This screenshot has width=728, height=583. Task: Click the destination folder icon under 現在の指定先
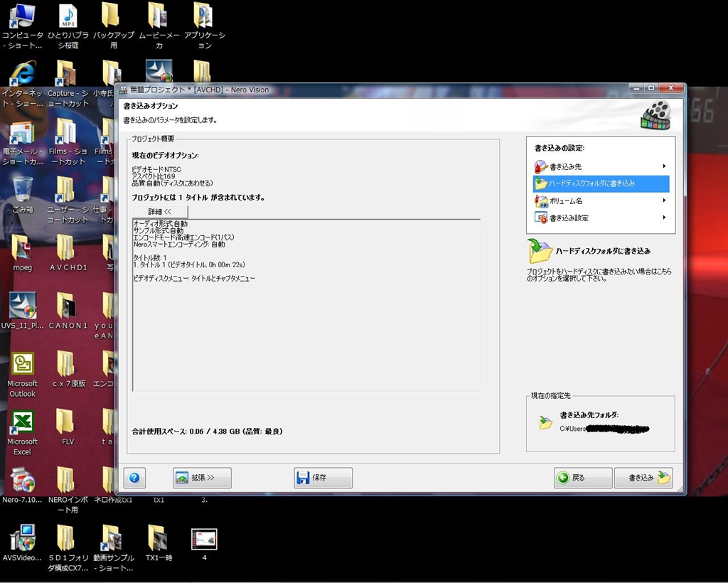click(x=545, y=422)
